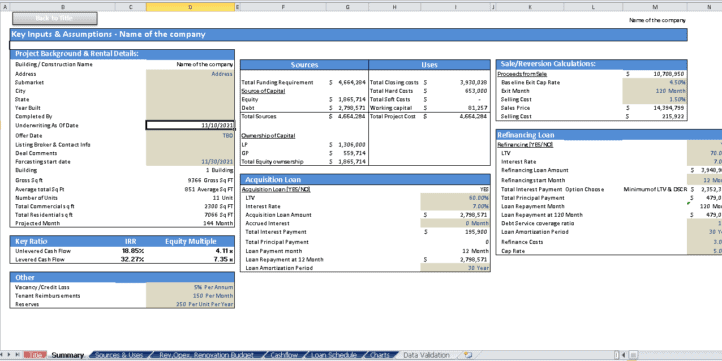This screenshot has height=361, width=722.
Task: Select the Address input cell
Action: pyautogui.click(x=190, y=74)
